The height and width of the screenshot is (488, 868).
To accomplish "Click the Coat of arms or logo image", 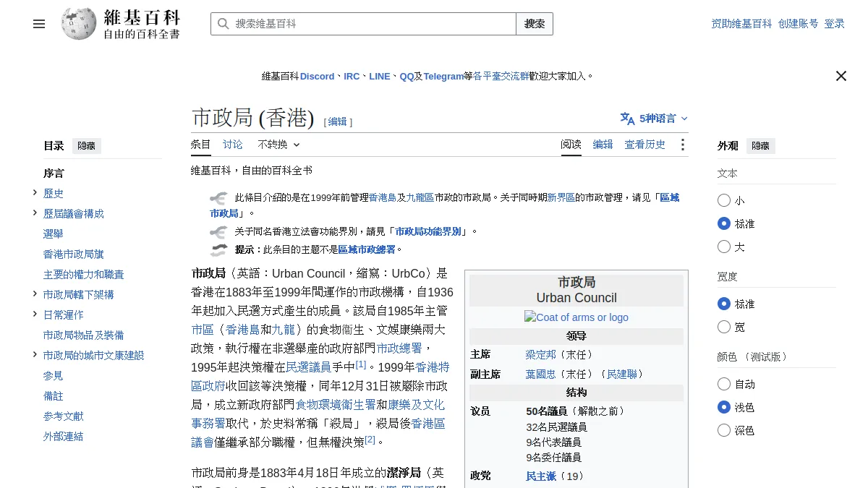I will 576,317.
